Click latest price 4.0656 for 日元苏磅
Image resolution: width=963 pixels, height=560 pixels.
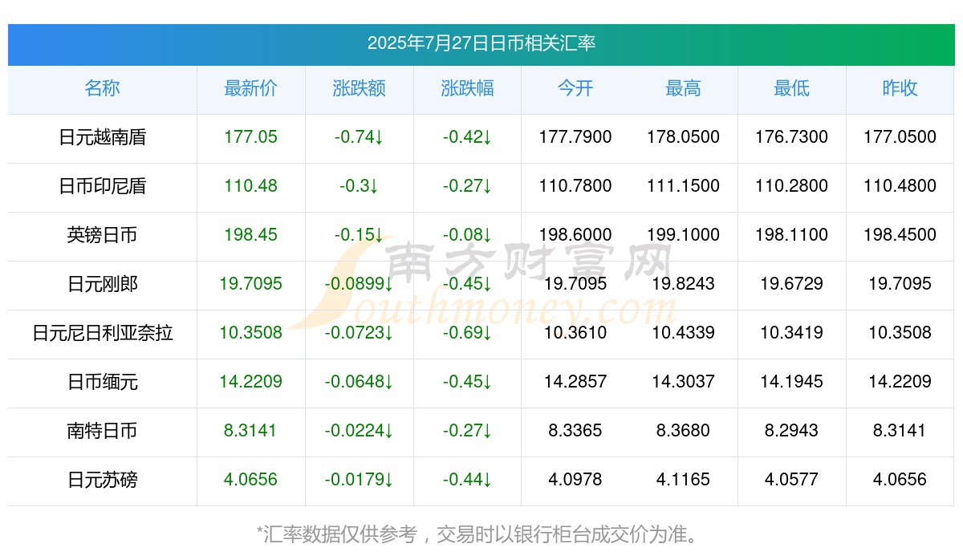251,480
